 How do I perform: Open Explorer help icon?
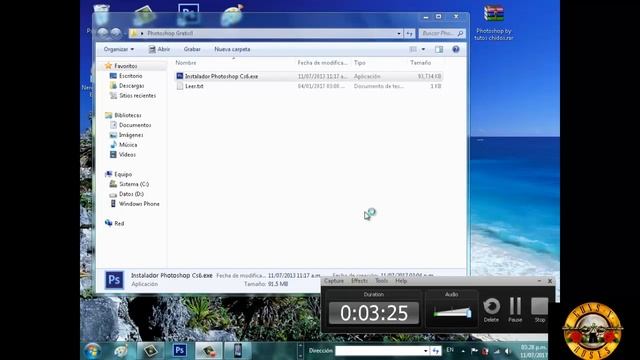tap(456, 49)
